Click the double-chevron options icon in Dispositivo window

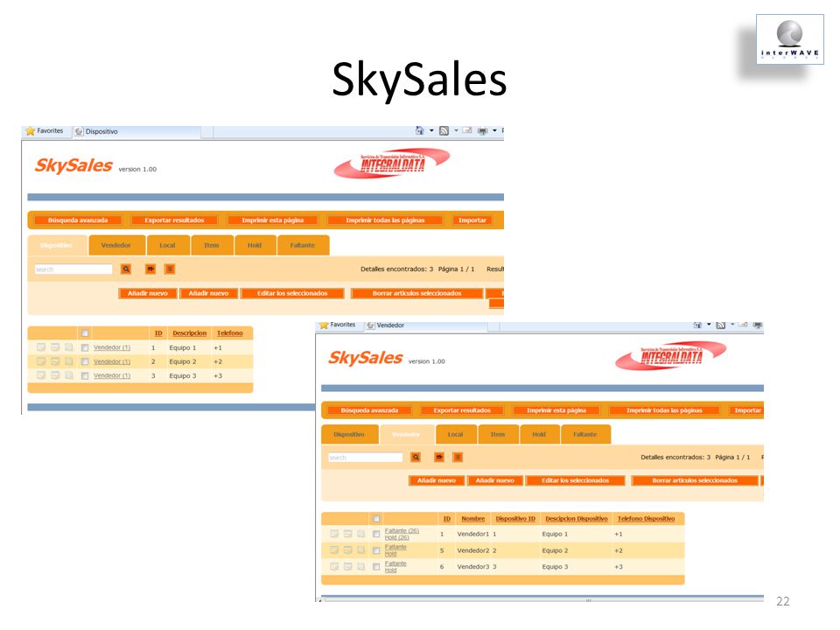pyautogui.click(x=170, y=269)
